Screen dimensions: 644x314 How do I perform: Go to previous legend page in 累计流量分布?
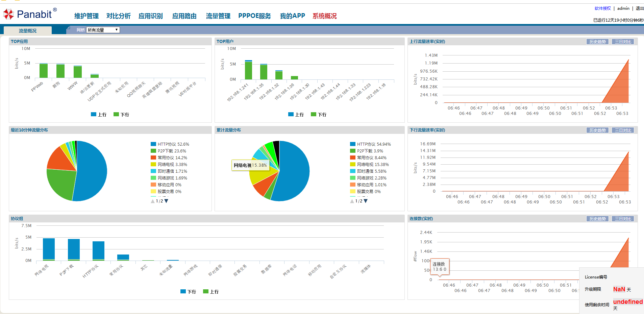352,201
